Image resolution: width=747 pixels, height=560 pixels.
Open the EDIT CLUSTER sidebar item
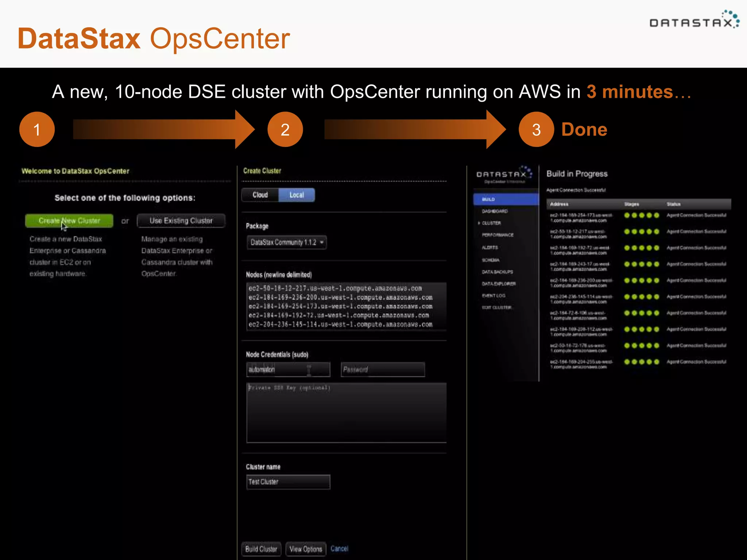click(x=497, y=307)
